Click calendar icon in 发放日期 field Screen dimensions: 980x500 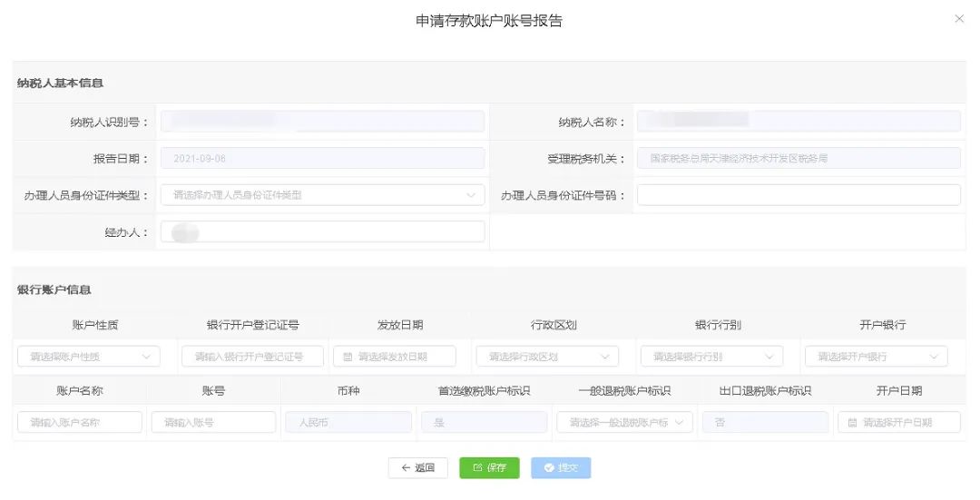tap(347, 357)
